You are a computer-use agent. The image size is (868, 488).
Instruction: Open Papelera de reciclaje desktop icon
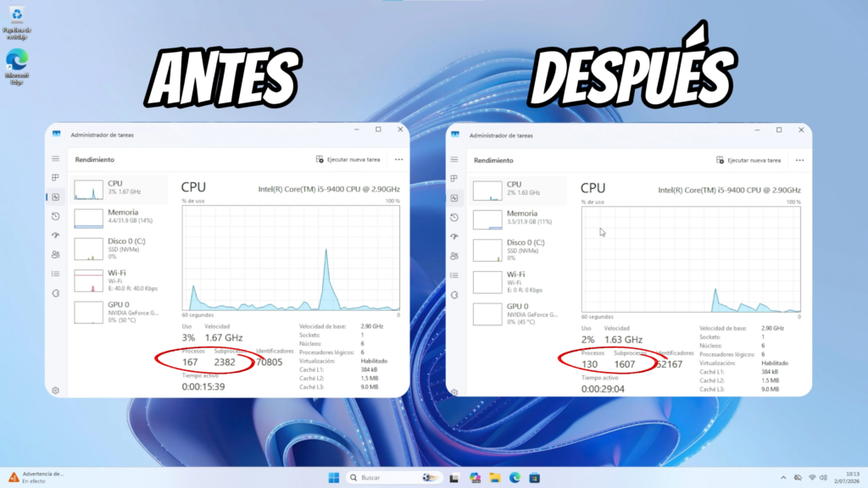pos(17,23)
